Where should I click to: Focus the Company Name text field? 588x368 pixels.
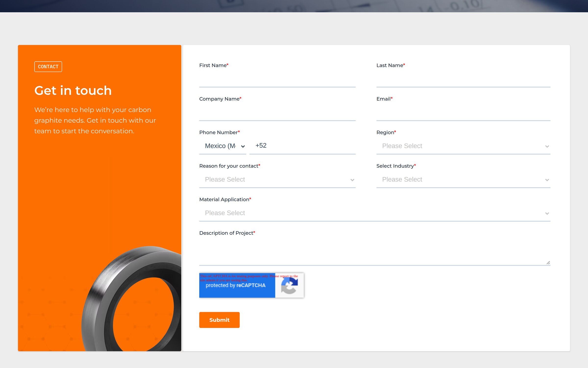(x=277, y=113)
